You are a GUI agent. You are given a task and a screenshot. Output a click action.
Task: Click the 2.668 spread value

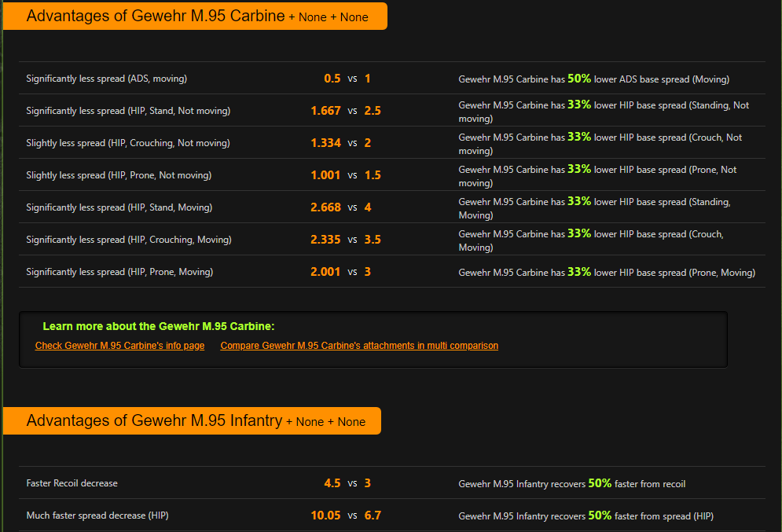tap(325, 207)
